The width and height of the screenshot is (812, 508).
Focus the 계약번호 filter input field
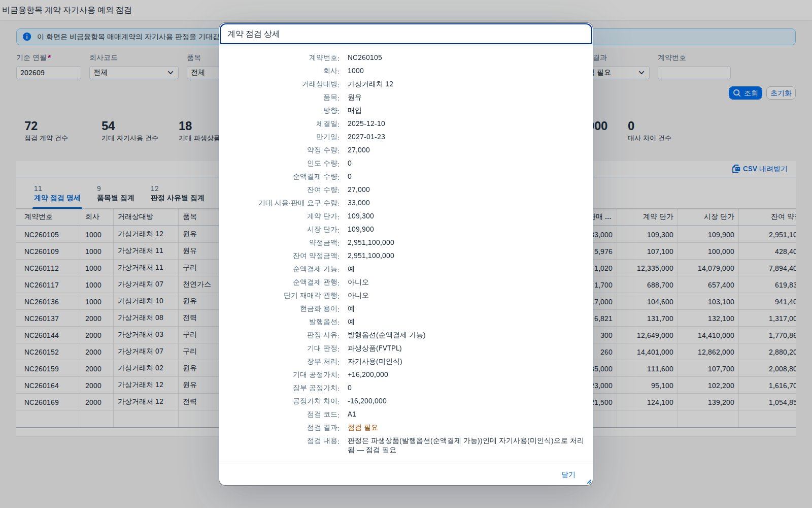(x=694, y=73)
